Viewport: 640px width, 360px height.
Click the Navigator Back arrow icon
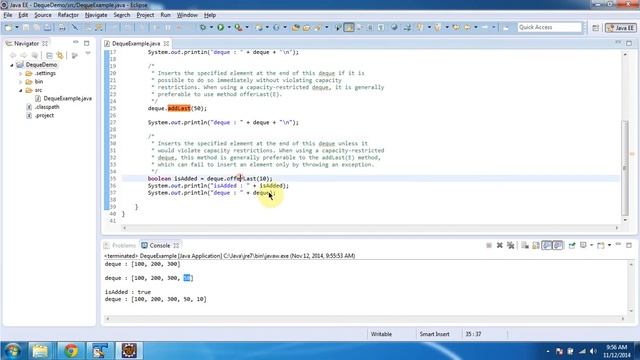[13, 55]
